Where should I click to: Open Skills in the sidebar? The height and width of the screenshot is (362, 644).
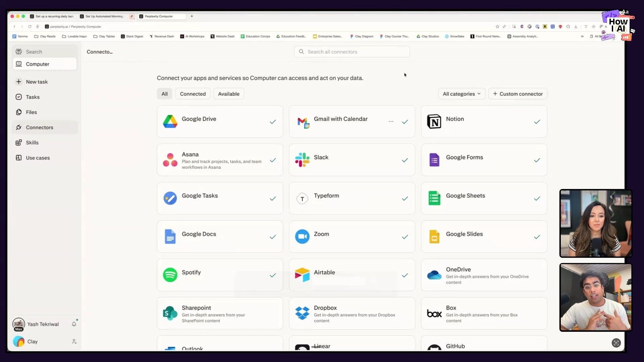(45, 142)
